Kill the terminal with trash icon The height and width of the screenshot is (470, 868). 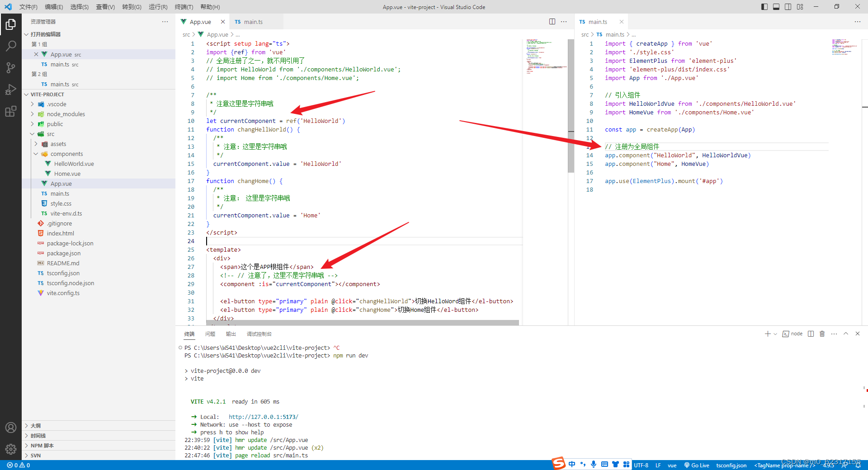click(x=822, y=334)
